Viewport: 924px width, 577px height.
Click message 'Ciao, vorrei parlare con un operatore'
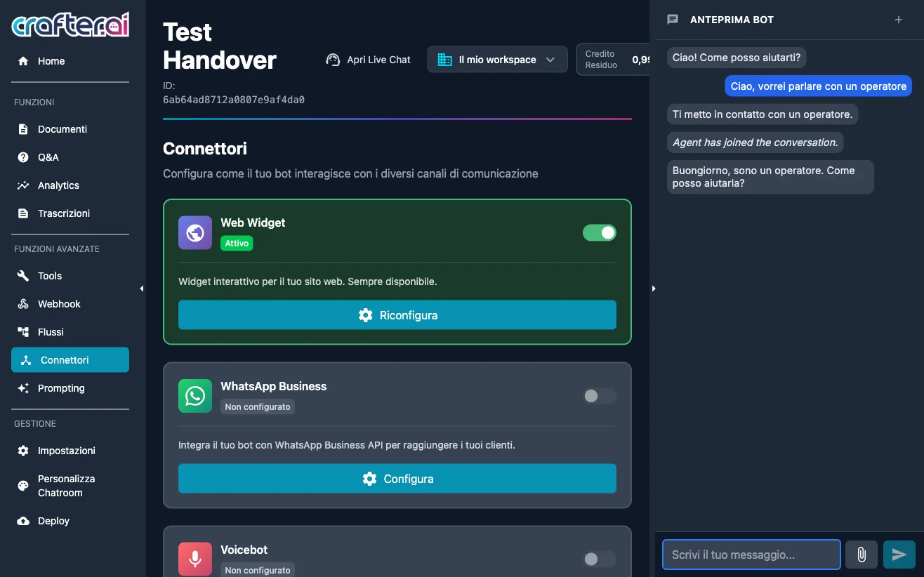pos(819,86)
